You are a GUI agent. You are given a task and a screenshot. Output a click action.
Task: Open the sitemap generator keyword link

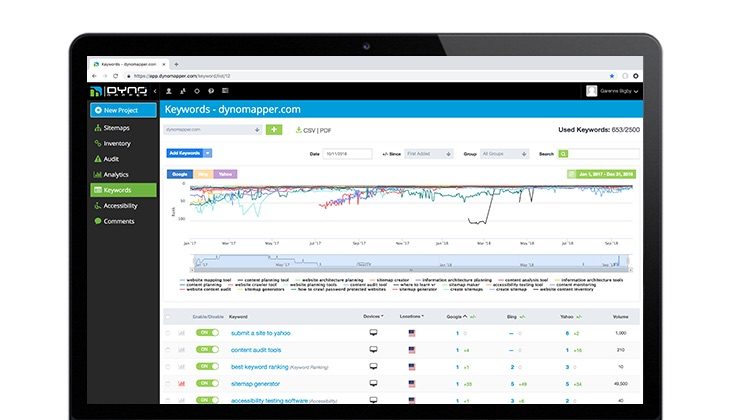(255, 384)
